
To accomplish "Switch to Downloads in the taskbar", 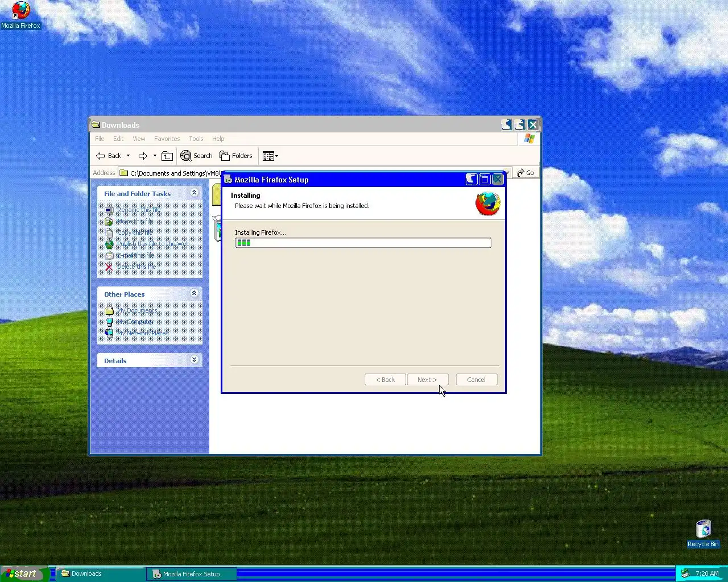I will coord(100,573).
